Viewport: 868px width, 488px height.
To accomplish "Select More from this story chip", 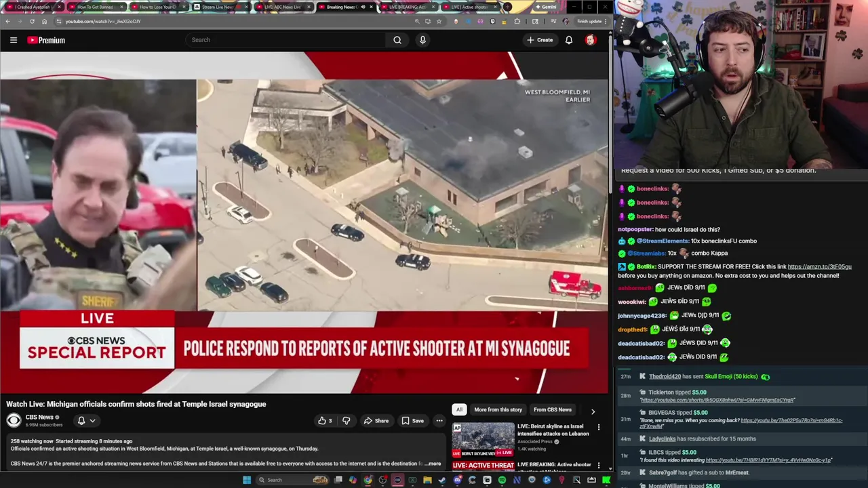I will (498, 409).
